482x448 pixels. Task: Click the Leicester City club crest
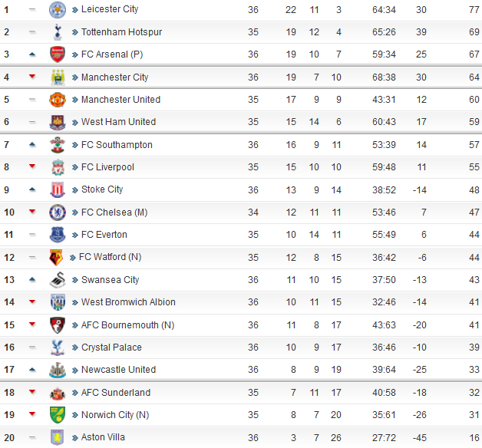coord(58,10)
